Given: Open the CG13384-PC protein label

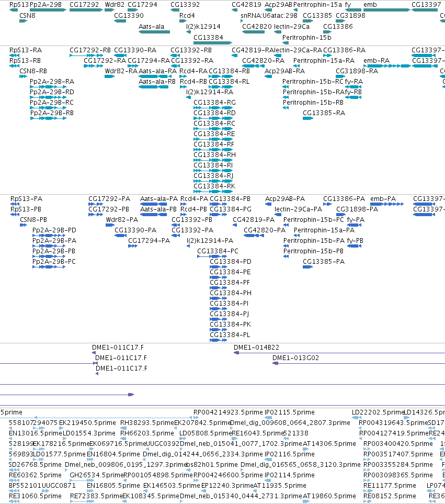Looking at the screenshot, I should tap(218, 251).
